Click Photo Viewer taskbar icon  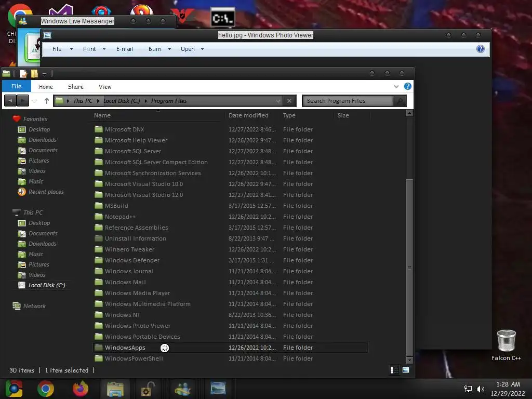(x=218, y=389)
